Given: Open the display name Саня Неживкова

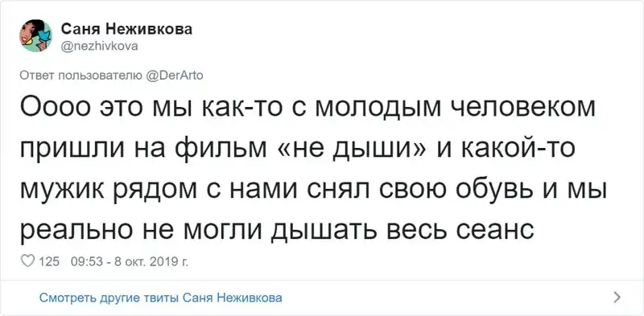Looking at the screenshot, I should tap(126, 30).
